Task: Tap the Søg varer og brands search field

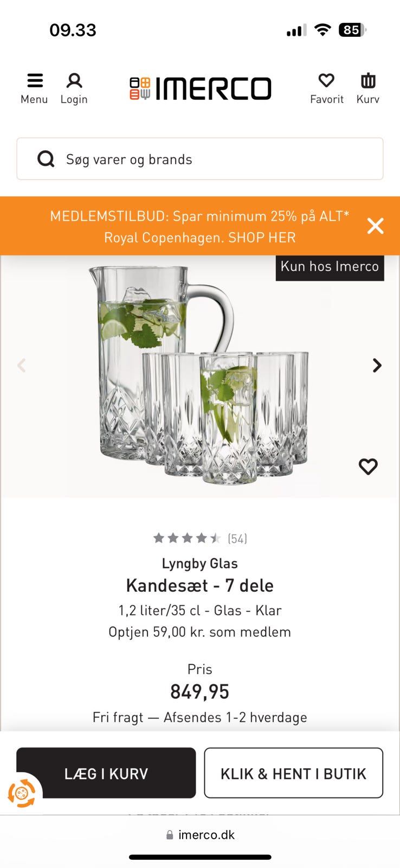Action: pos(200,159)
